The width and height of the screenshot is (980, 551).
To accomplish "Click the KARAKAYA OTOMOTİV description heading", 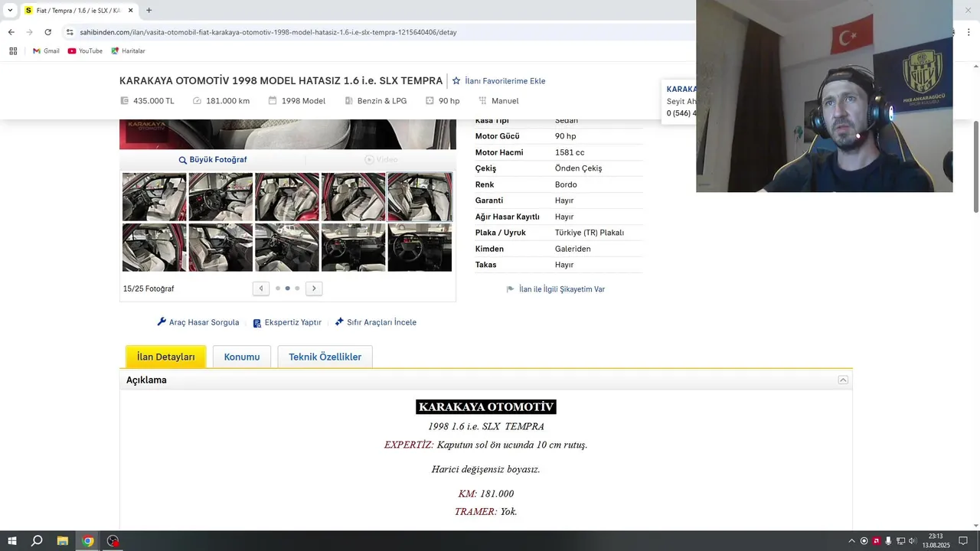I will (x=486, y=407).
